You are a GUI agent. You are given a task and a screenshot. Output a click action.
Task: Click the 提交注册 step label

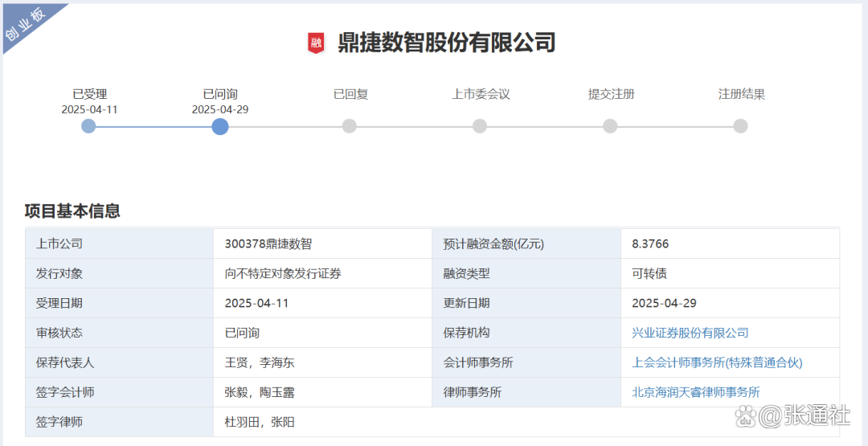coord(611,95)
